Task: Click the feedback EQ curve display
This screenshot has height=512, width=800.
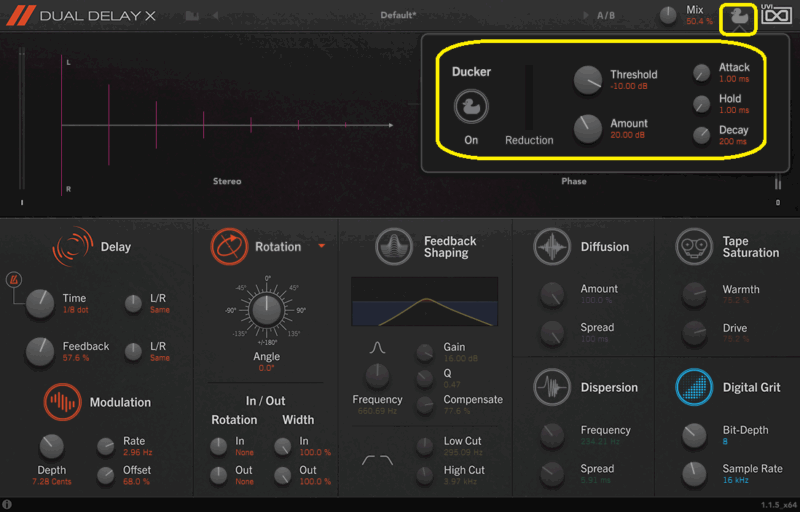Action: click(424, 301)
